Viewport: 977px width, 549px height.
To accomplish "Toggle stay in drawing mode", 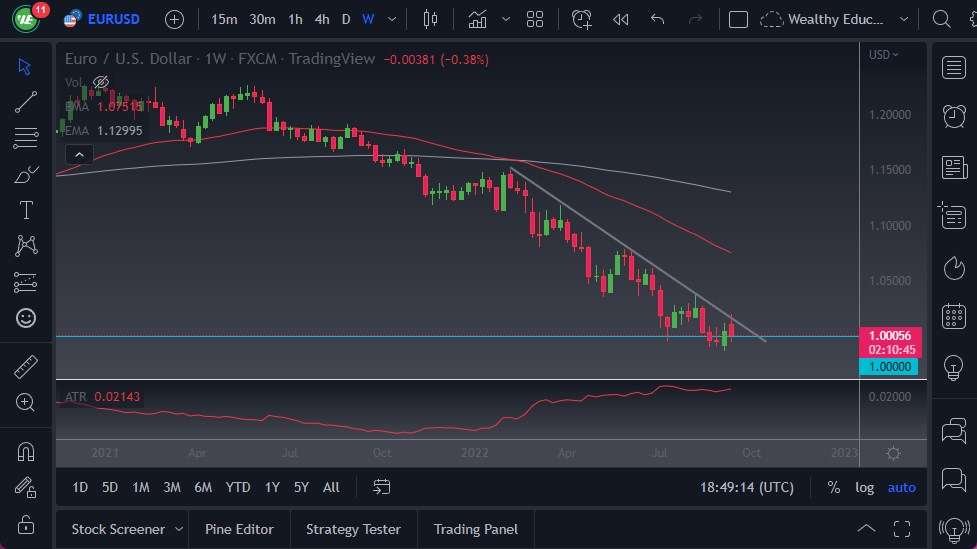I will click(x=26, y=487).
